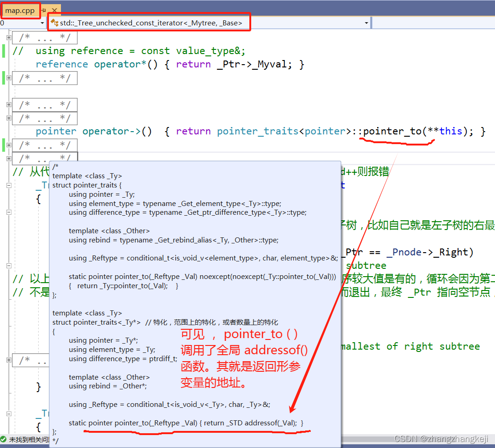This screenshot has height=448, width=495.
Task: Click the green check '未找到相关问题' status icon
Action: tap(4, 439)
